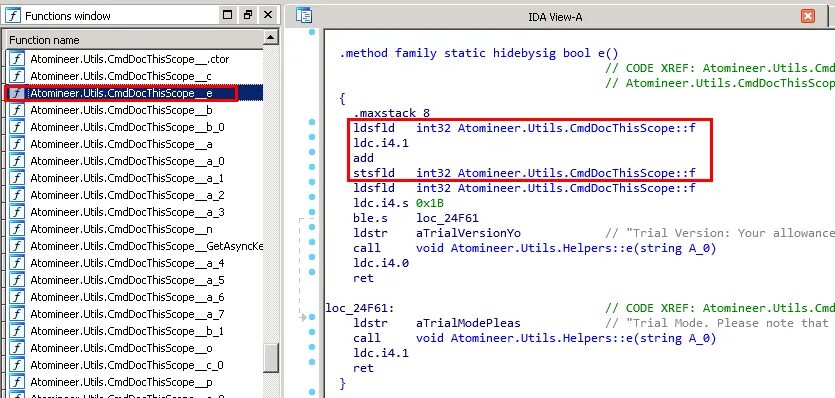Image resolution: width=835 pixels, height=398 pixels.
Task: Close the Functions window panel
Action: (x=268, y=15)
